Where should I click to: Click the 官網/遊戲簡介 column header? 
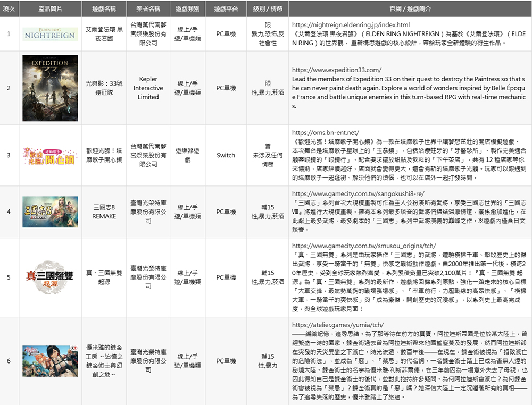click(x=410, y=8)
